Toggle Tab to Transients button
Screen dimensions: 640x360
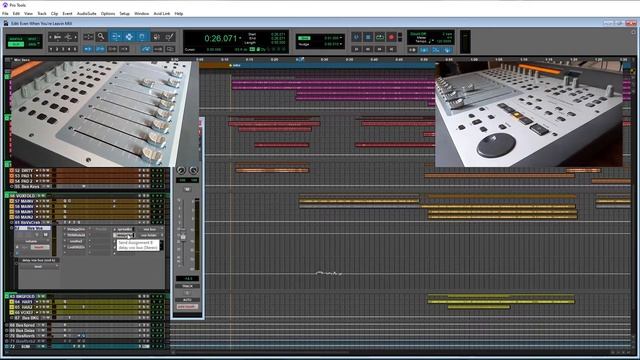click(x=88, y=49)
